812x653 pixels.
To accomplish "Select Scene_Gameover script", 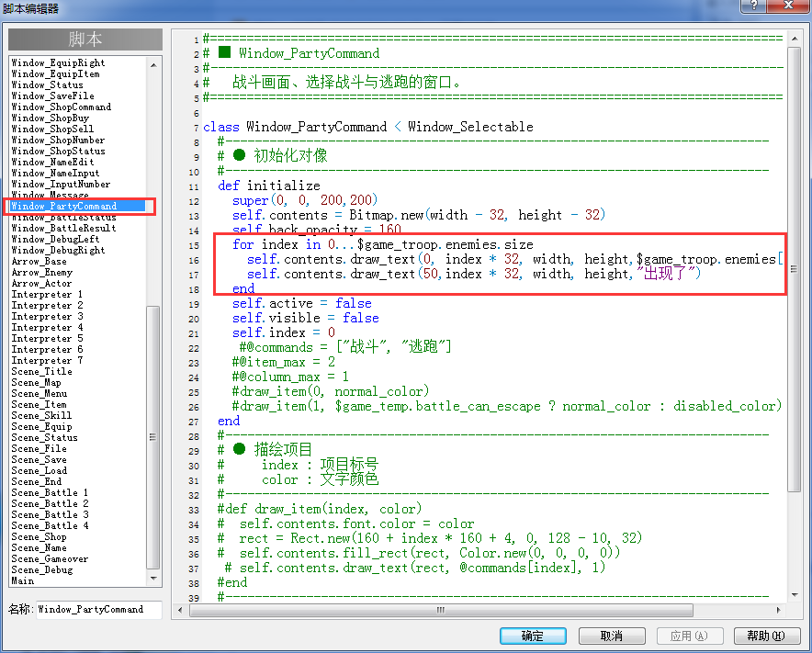I will (50, 558).
